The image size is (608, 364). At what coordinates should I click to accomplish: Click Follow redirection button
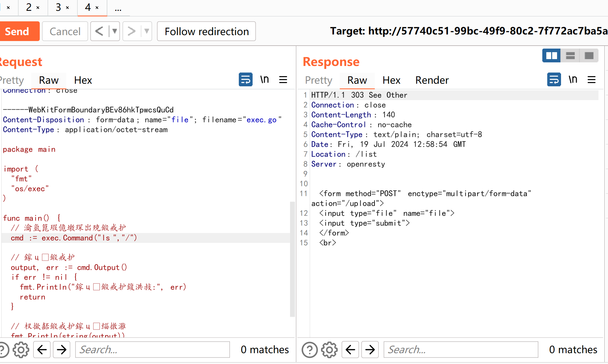(x=206, y=31)
